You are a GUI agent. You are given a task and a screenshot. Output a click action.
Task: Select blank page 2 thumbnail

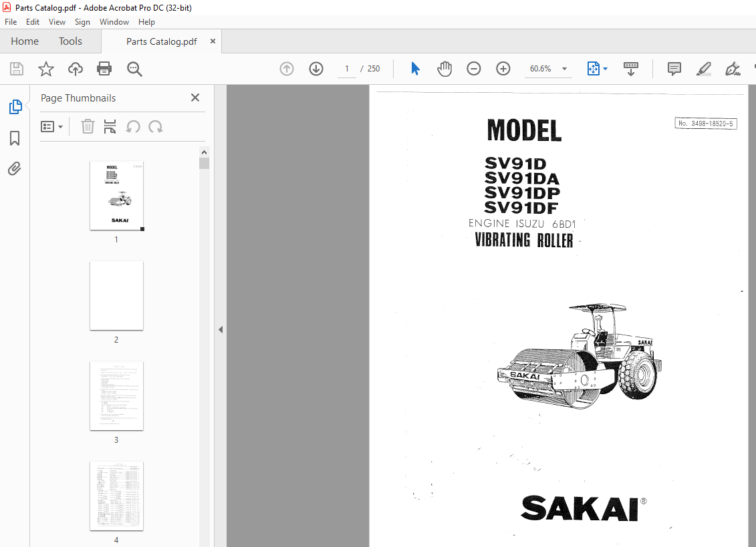tap(117, 295)
